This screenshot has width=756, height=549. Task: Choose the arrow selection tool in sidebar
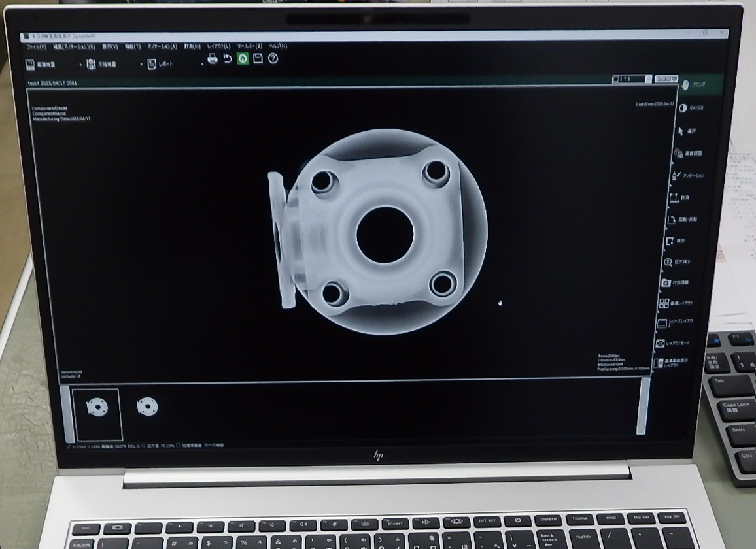pyautogui.click(x=681, y=131)
